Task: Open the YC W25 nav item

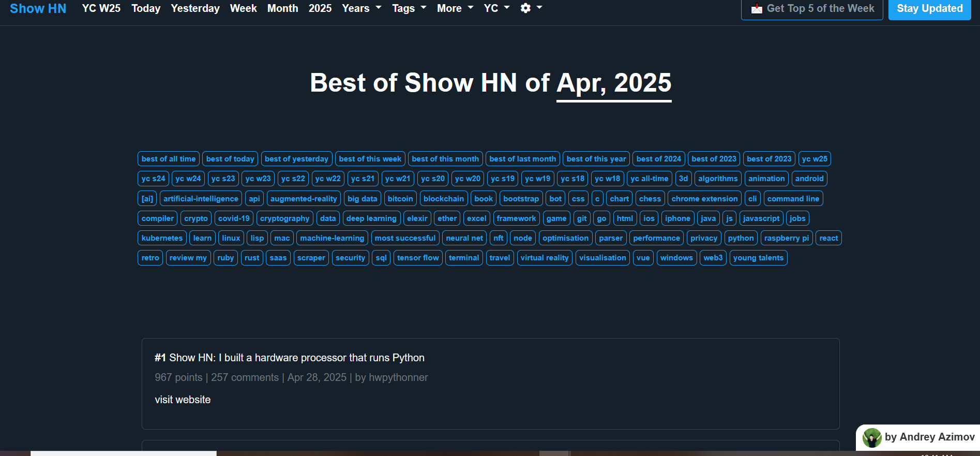Action: coord(101,8)
